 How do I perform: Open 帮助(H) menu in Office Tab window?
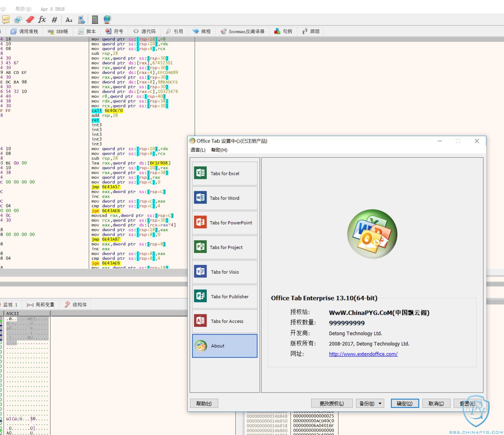click(x=219, y=150)
